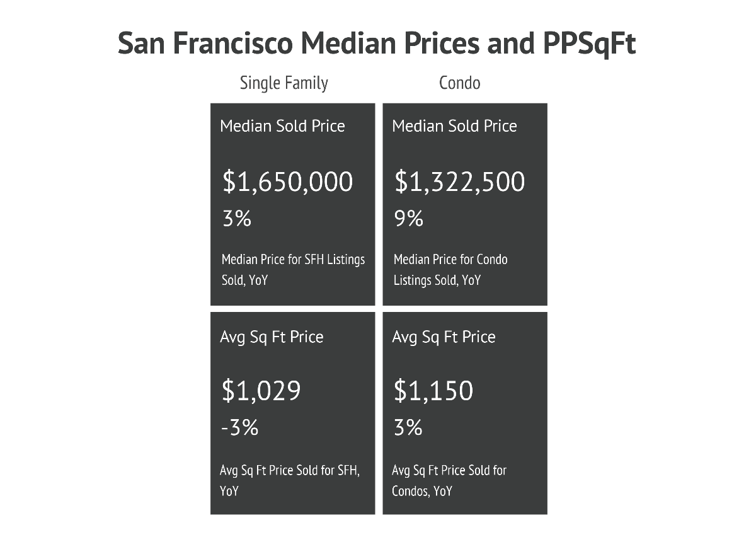Screen dimensions: 756x542
Task: Click the 3% condo square foot change
Action: point(408,428)
